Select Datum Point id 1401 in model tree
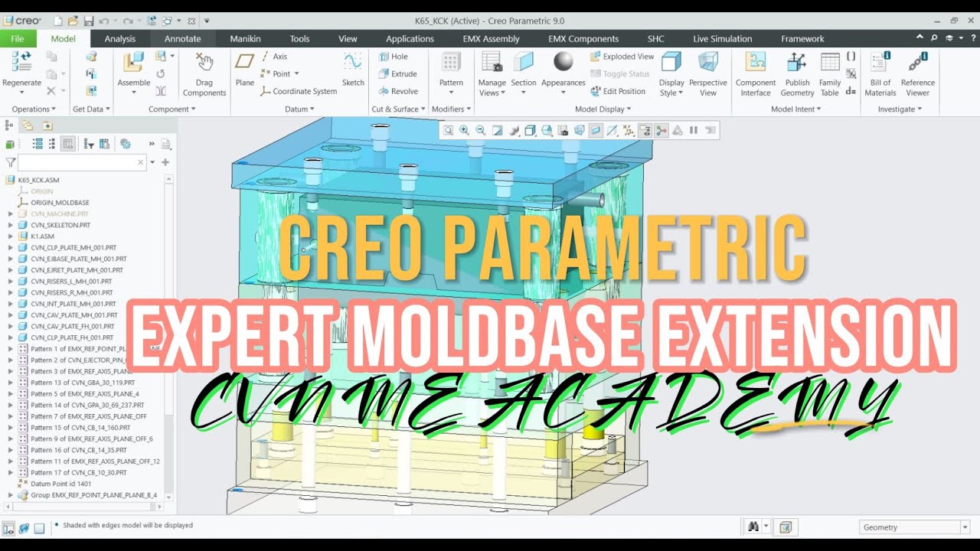980x551 pixels. click(60, 484)
